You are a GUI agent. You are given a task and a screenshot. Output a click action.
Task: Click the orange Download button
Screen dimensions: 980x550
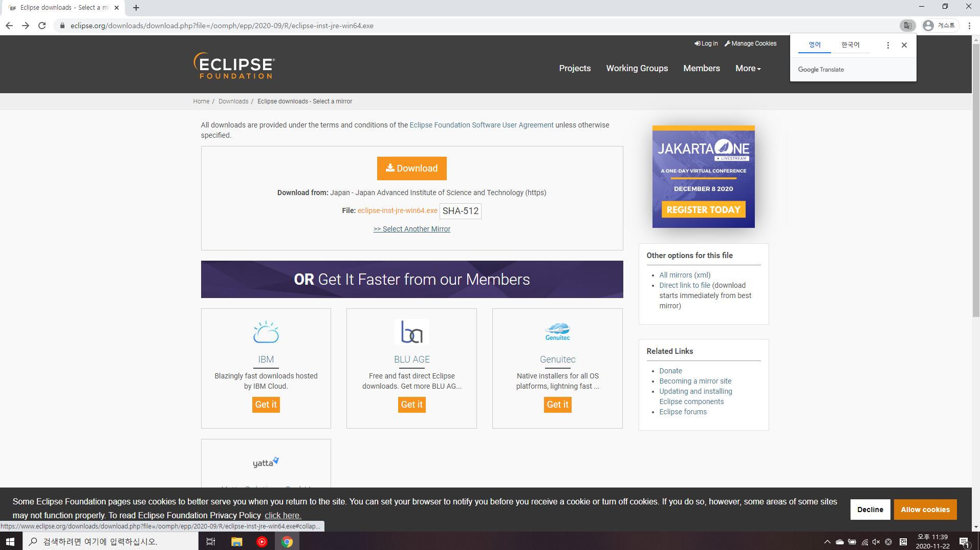coord(412,168)
